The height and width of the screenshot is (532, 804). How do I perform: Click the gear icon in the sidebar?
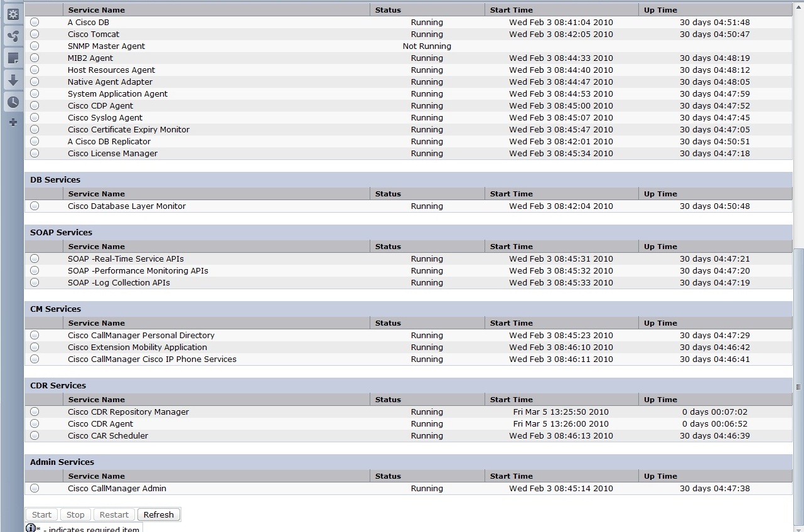coord(13,14)
